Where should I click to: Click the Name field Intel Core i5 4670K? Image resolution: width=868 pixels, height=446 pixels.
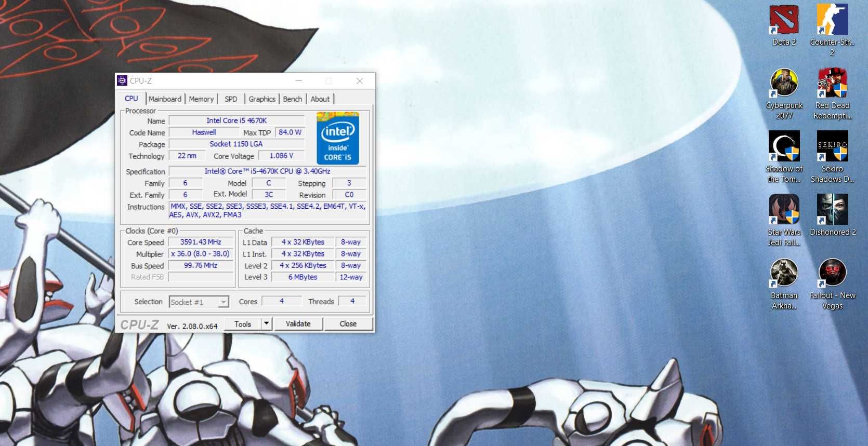(x=236, y=120)
